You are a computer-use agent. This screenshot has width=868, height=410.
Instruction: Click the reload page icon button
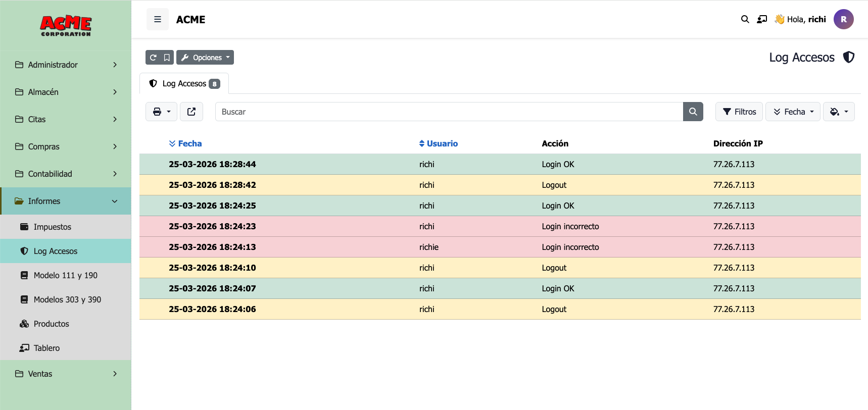153,58
